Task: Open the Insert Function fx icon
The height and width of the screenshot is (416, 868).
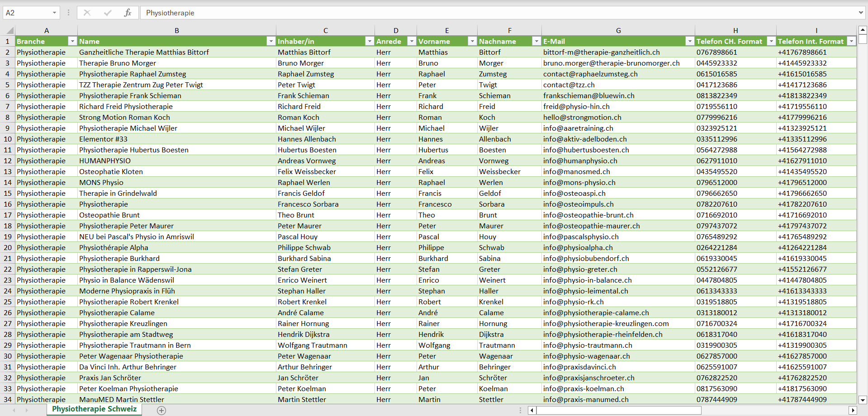Action: pos(128,13)
